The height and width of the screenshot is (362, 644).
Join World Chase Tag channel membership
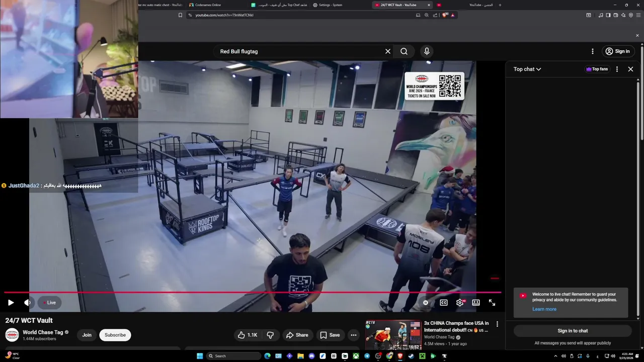click(x=87, y=335)
